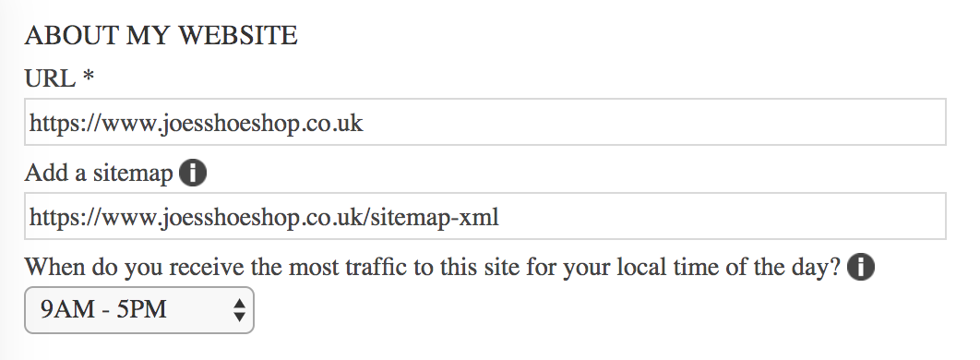The width and height of the screenshot is (980, 360).
Task: Click the "URL *" field label
Action: pyautogui.click(x=59, y=78)
